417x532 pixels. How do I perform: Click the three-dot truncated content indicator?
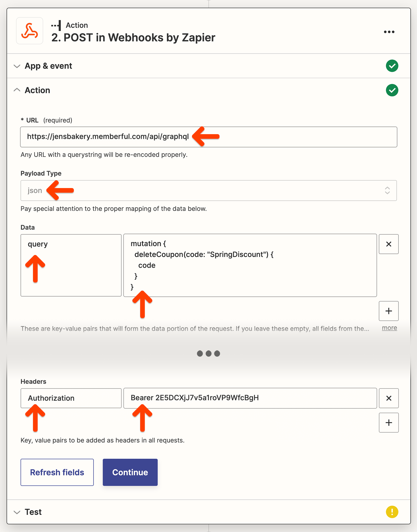[x=209, y=354]
